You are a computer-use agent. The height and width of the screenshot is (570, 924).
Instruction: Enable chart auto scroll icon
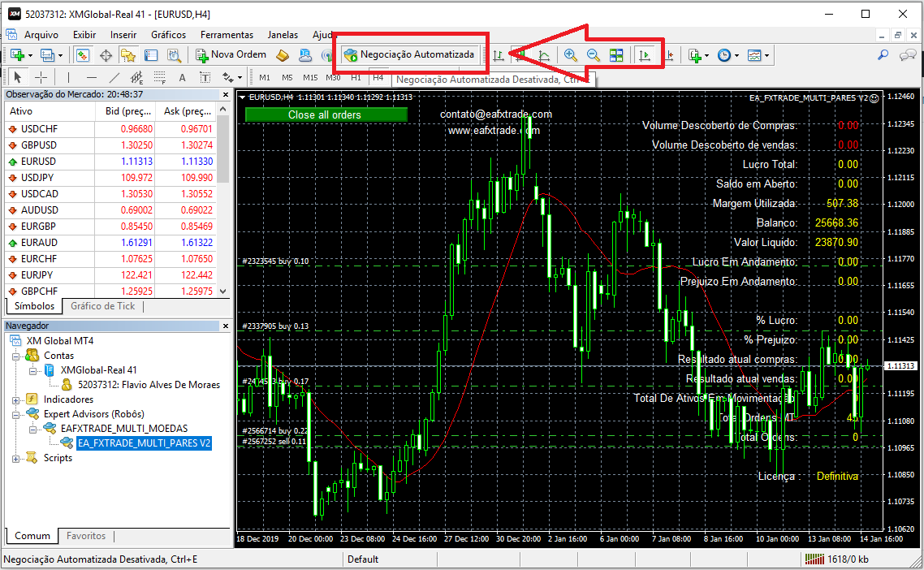tap(646, 54)
